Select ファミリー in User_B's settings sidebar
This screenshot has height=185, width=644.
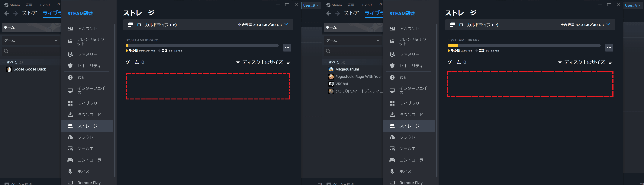coord(86,54)
